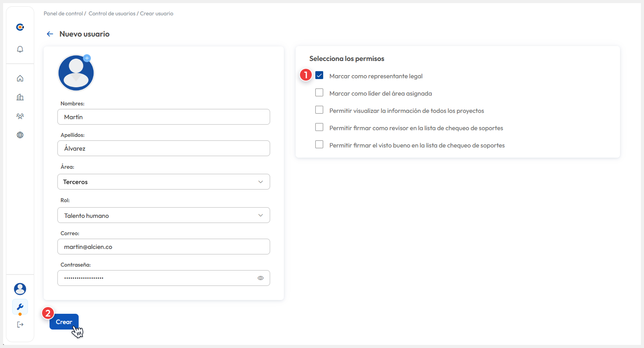Viewport: 644px width, 348px height.
Task: Click the back arrow beside Nuevo usuario
Action: point(50,34)
